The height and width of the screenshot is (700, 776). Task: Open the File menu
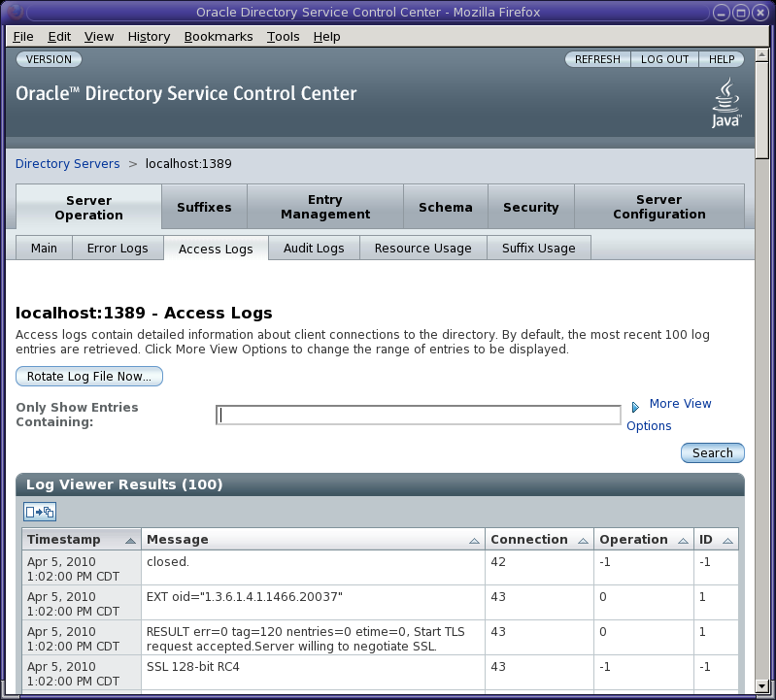point(23,37)
